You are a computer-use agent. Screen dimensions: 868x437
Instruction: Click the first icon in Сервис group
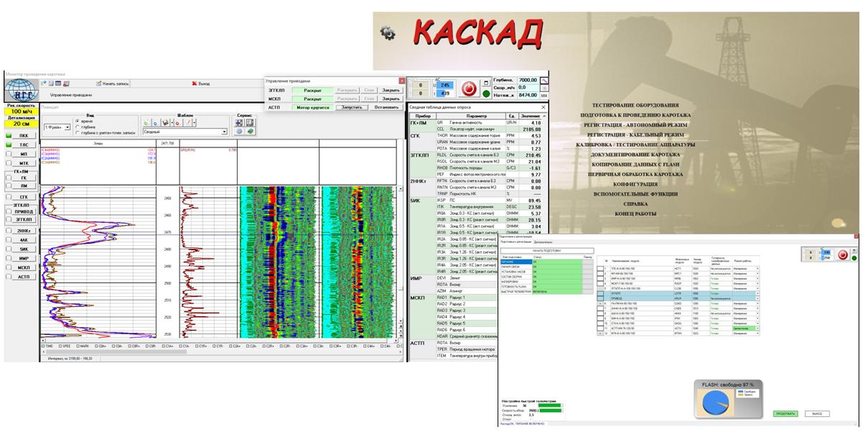[x=239, y=122]
